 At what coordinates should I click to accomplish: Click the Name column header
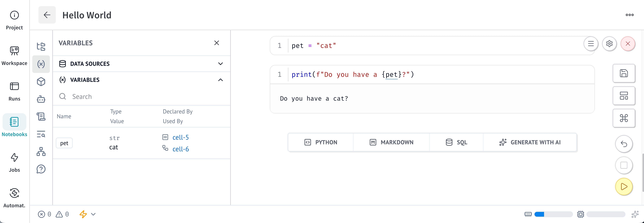pos(64,116)
